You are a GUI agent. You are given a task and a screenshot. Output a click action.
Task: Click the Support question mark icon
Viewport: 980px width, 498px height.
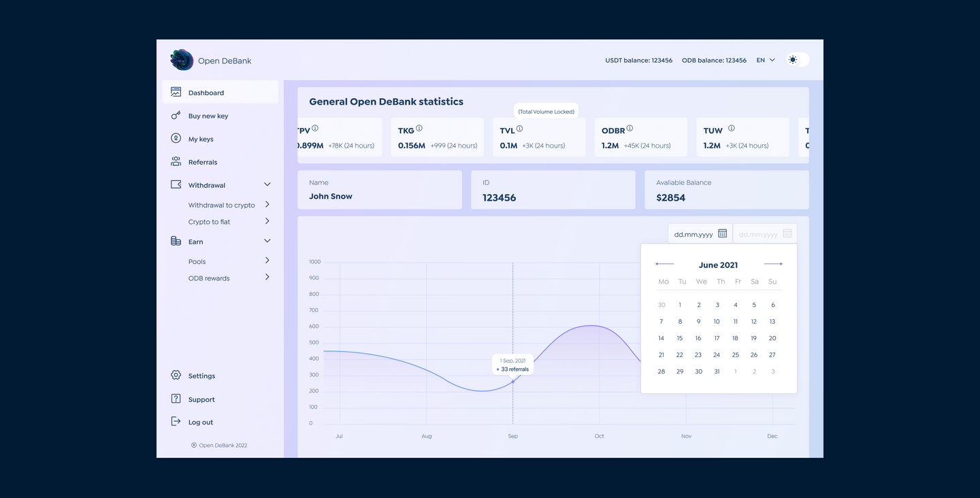point(176,399)
